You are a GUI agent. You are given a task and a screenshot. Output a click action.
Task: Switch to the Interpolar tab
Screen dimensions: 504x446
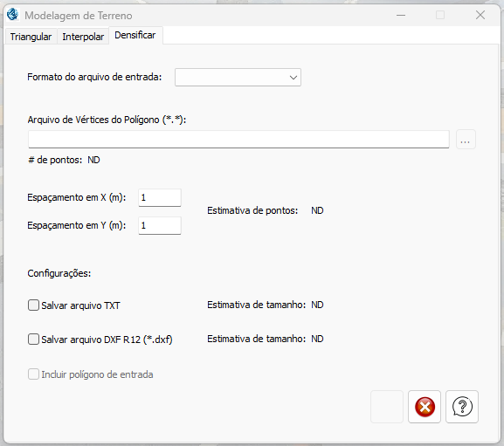83,37
